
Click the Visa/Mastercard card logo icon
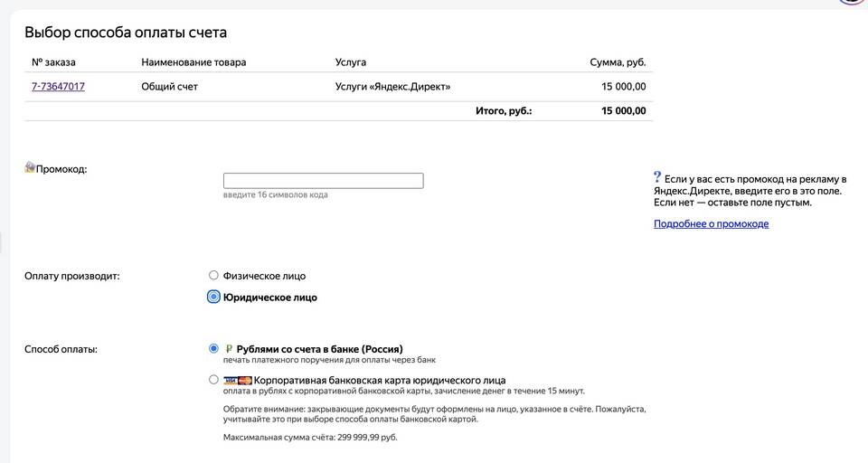pos(237,380)
